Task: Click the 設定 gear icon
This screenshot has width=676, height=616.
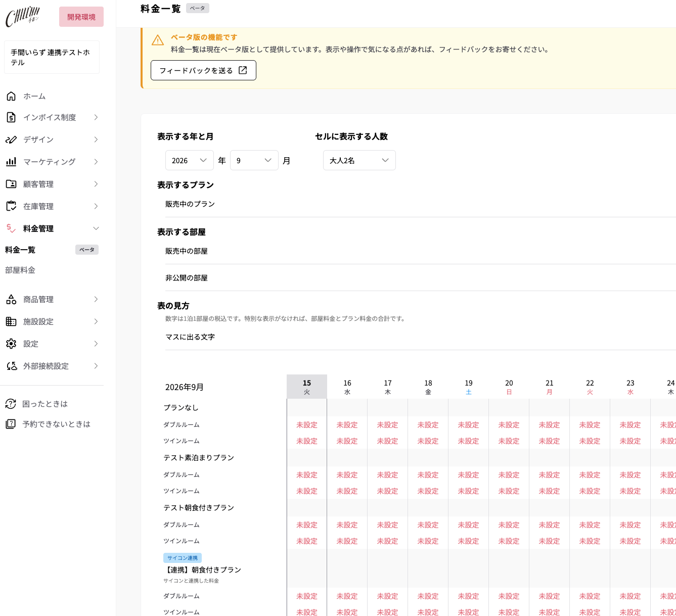Action: click(11, 344)
